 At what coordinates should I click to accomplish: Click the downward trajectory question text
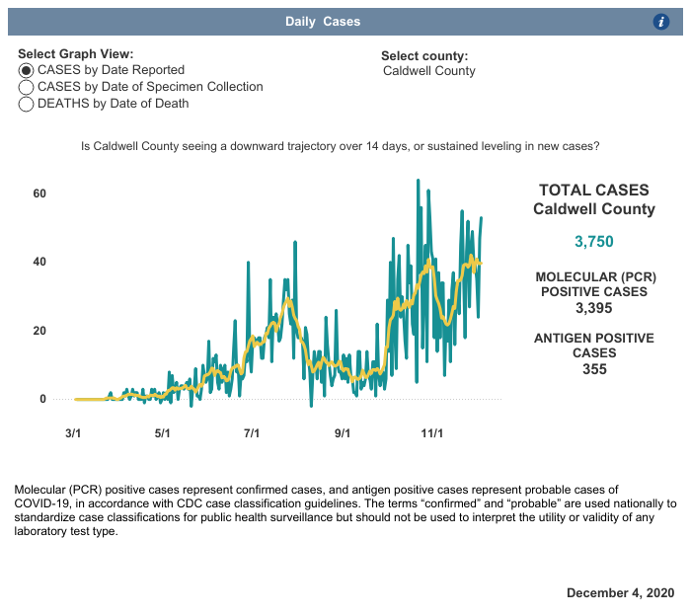point(341,146)
